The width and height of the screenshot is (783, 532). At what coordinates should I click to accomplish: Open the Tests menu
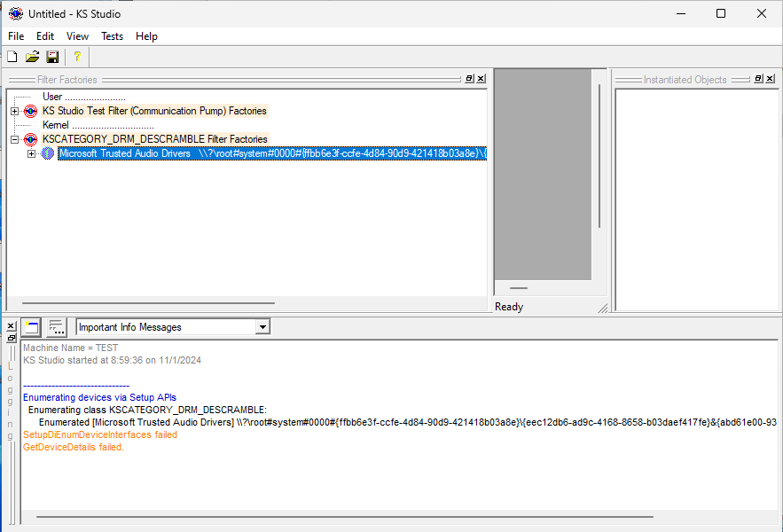click(112, 36)
